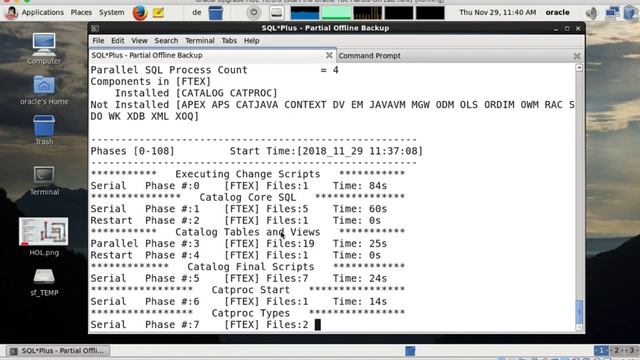Open the sf_TEMP drive icon
The image size is (640, 360).
tap(44, 282)
